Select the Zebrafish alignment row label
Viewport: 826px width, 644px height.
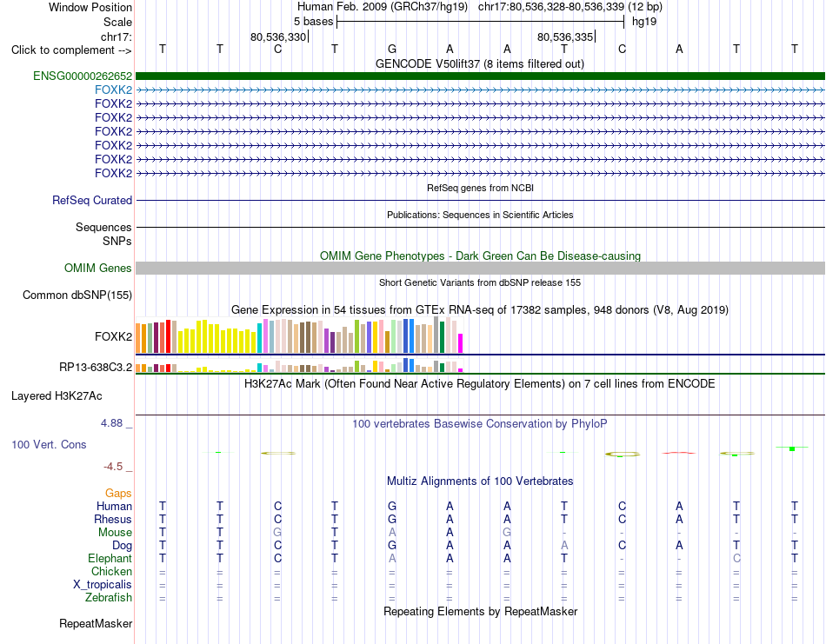(x=109, y=598)
